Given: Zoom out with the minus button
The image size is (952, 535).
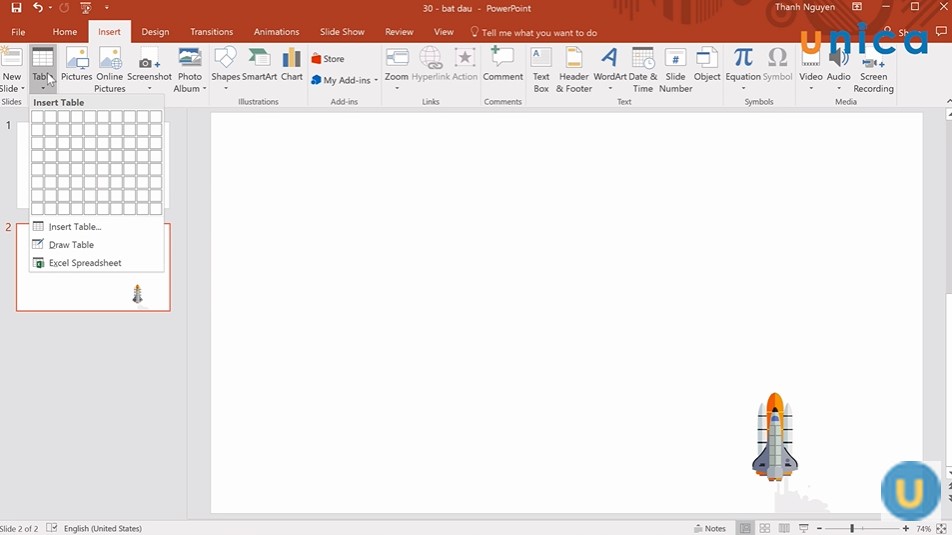Looking at the screenshot, I should (819, 529).
